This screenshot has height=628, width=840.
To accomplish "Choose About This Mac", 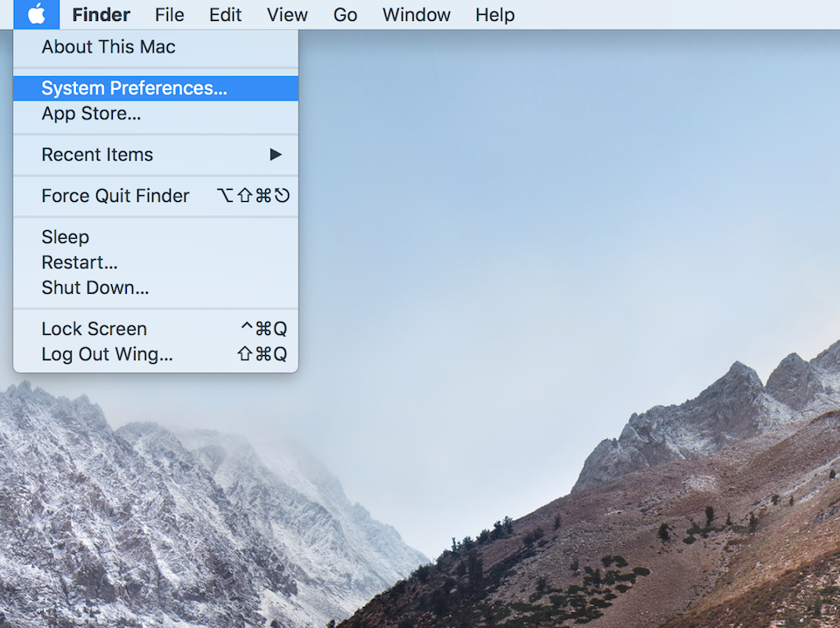I will (x=156, y=47).
